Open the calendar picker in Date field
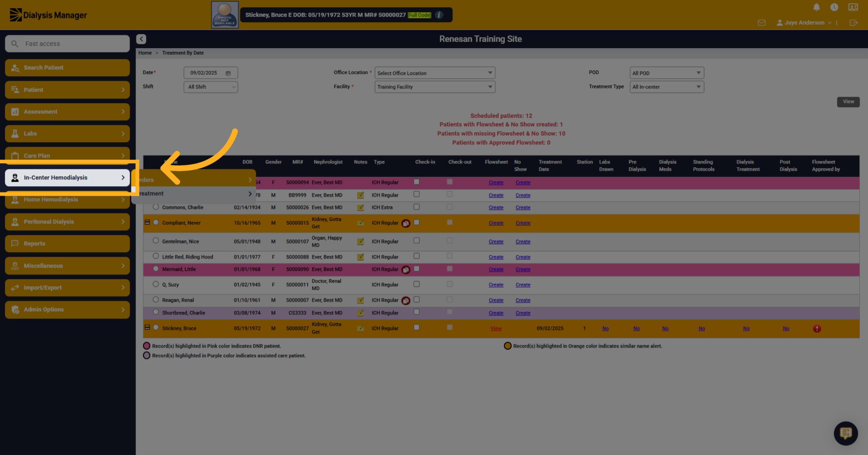The height and width of the screenshot is (455, 868). point(228,73)
